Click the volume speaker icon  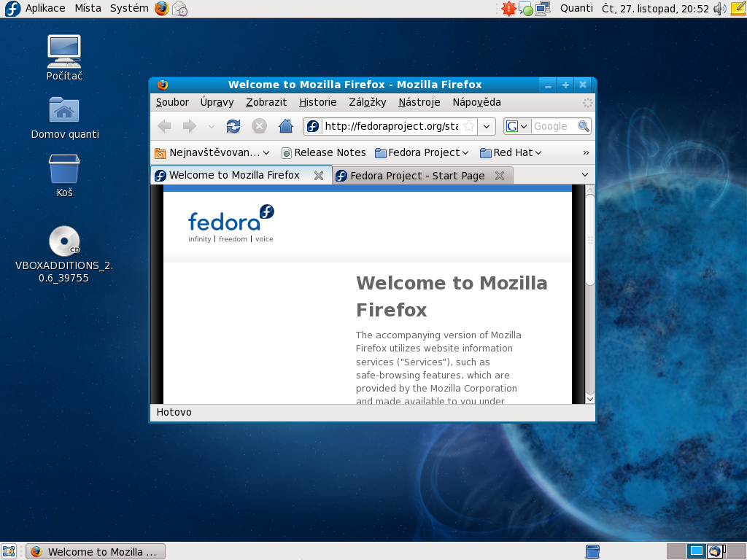[720, 9]
